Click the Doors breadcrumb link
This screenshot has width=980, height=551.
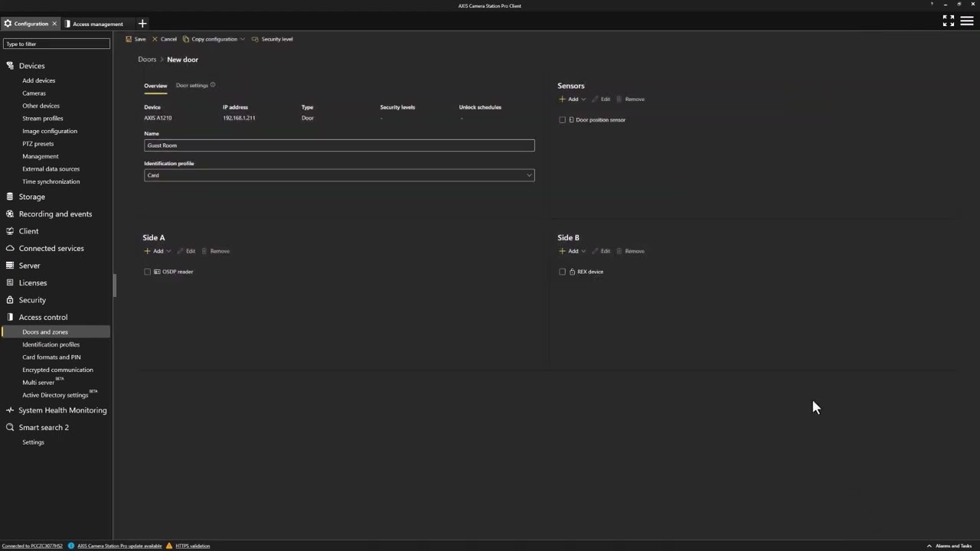click(x=147, y=60)
